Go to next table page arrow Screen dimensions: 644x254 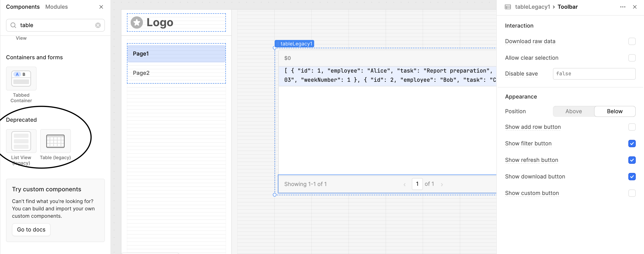442,184
